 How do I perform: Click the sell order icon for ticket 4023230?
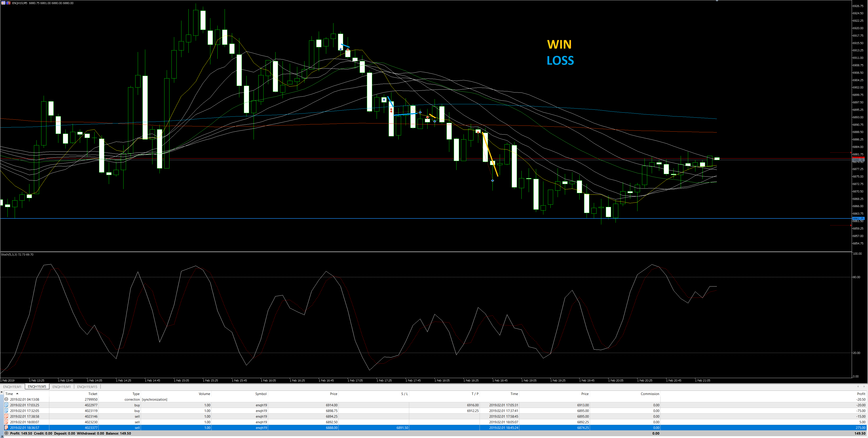tap(6, 422)
